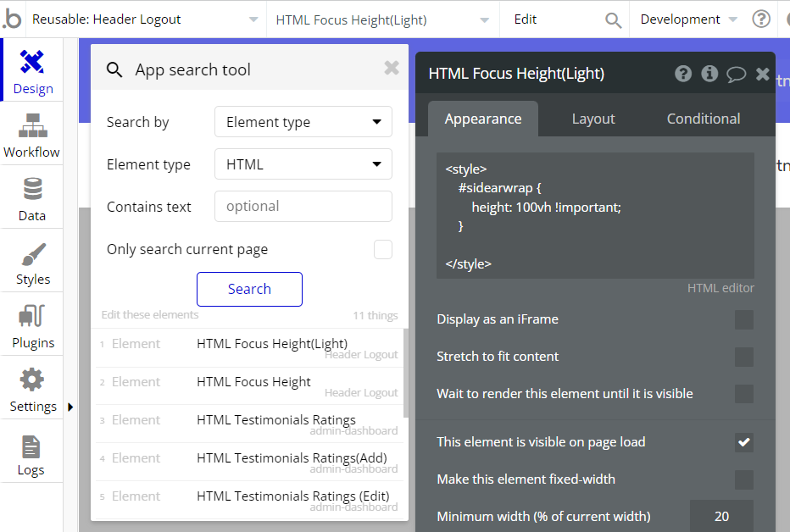Switch to the Conditional tab
Viewport: 790px width, 532px height.
click(x=704, y=119)
